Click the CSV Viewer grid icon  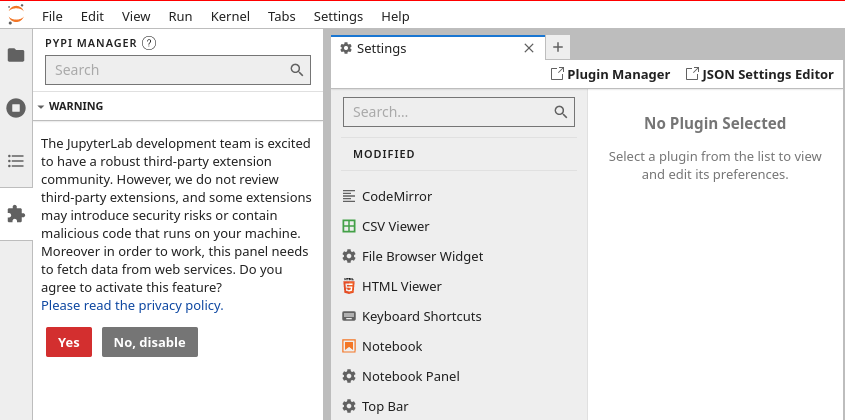[349, 226]
